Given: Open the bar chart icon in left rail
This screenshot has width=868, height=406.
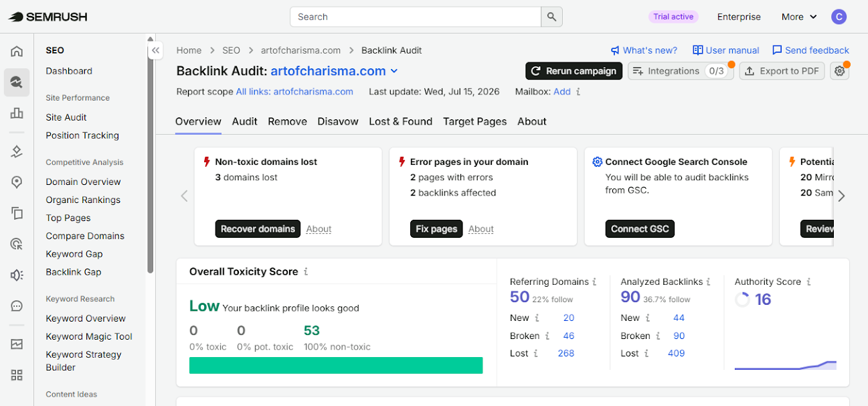Looking at the screenshot, I should point(17,113).
